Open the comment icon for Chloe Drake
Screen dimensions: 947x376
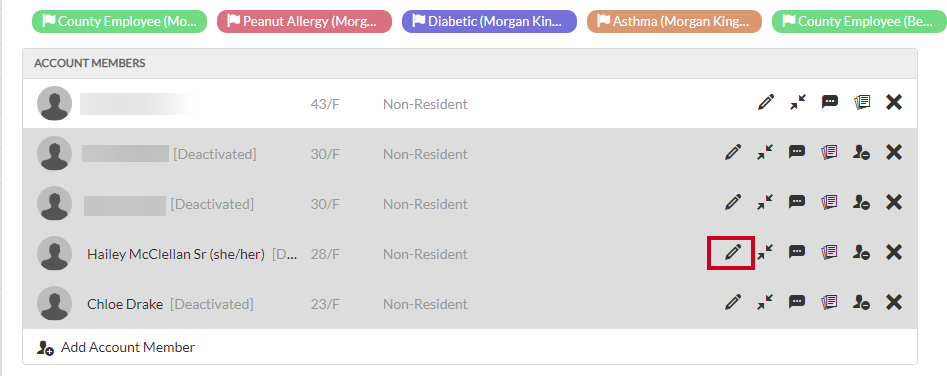click(797, 302)
